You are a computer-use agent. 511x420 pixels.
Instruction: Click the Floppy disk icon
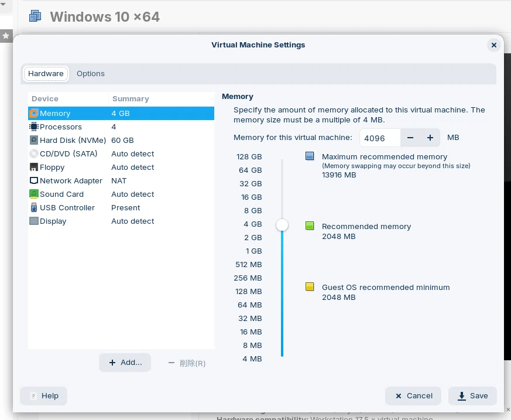coord(33,167)
